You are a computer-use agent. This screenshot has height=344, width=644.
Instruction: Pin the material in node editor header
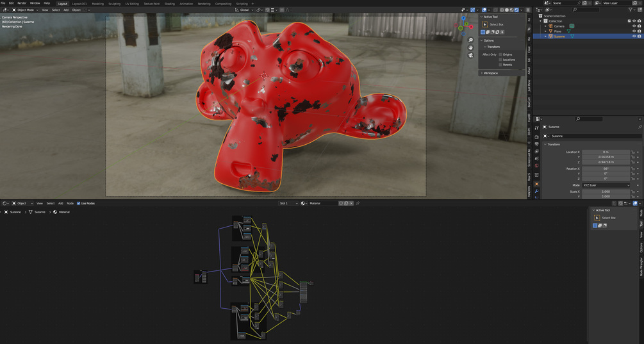(x=358, y=203)
